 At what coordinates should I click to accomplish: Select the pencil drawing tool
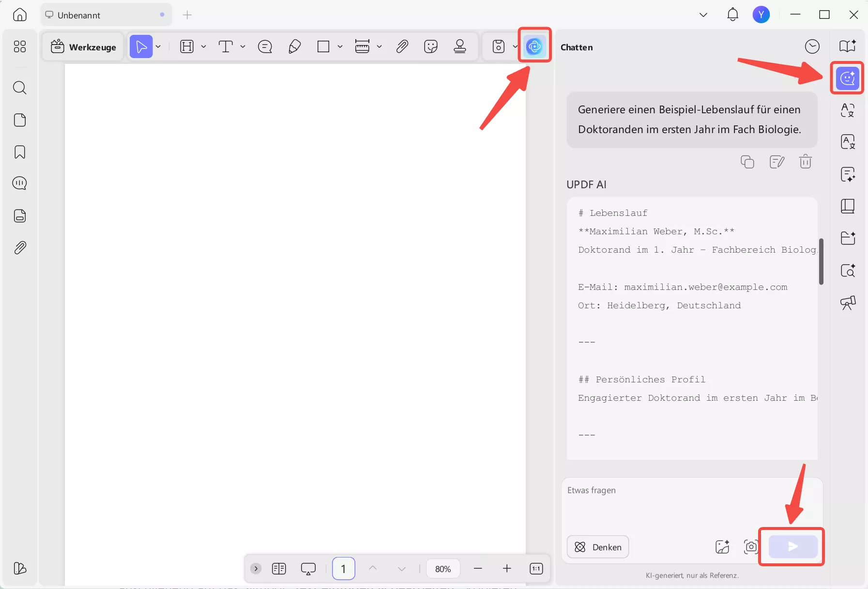pyautogui.click(x=294, y=46)
